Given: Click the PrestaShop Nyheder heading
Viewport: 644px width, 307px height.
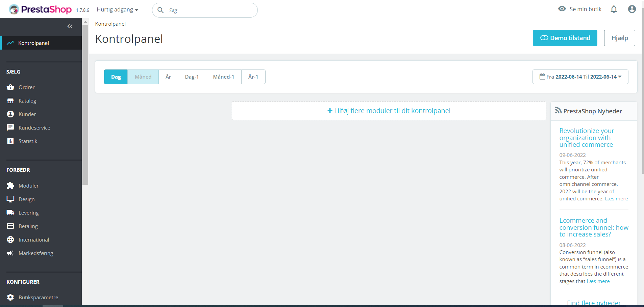Looking at the screenshot, I should pos(593,111).
